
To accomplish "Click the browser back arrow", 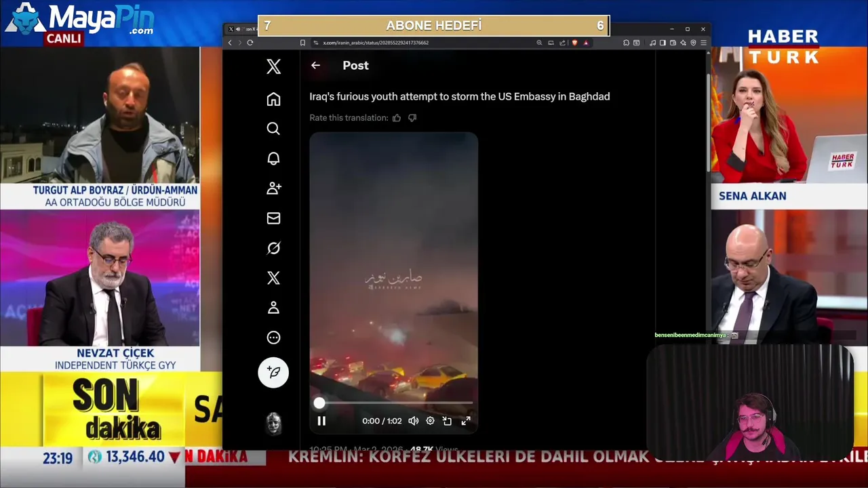I will 230,43.
